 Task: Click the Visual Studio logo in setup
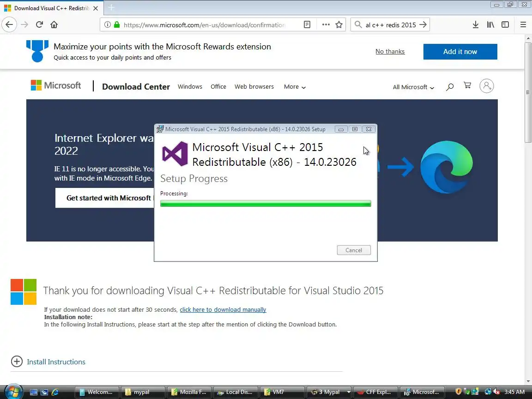click(175, 154)
